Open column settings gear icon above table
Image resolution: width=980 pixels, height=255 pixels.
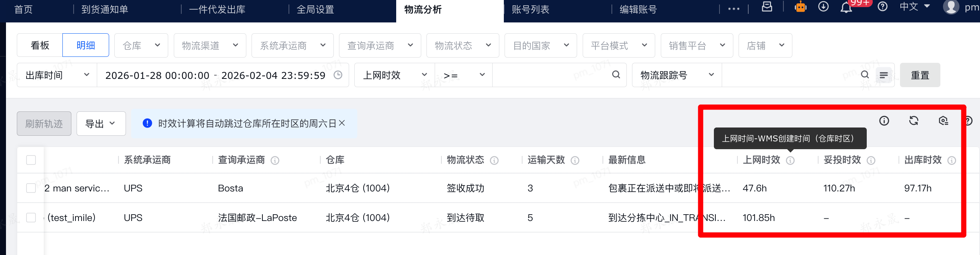coord(943,121)
